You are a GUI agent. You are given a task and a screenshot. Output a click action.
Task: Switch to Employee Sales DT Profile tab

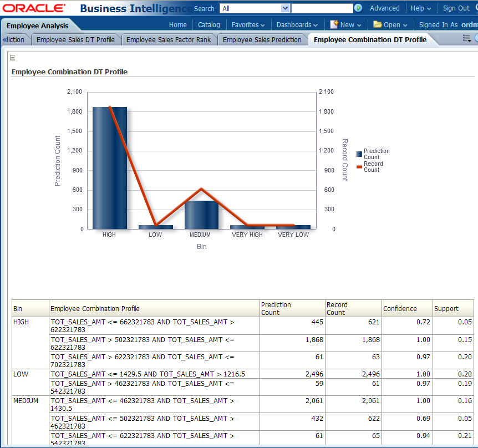pos(75,39)
